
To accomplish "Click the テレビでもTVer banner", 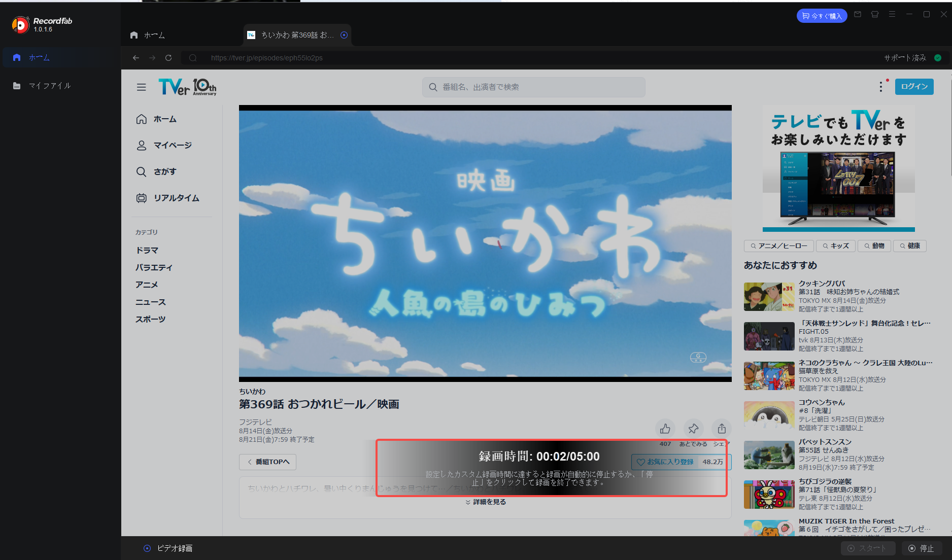I will pos(838,168).
